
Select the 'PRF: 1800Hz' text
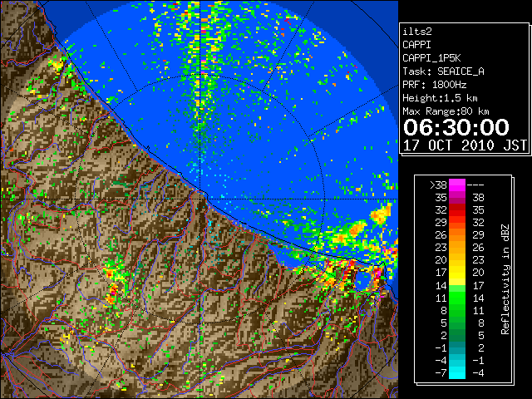[434, 85]
